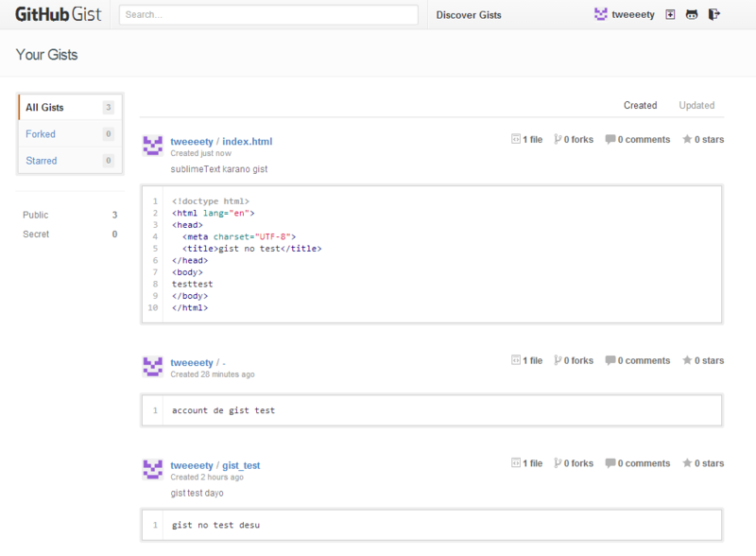This screenshot has width=756, height=556.
Task: Filter by Secret gists
Action: pos(70,235)
